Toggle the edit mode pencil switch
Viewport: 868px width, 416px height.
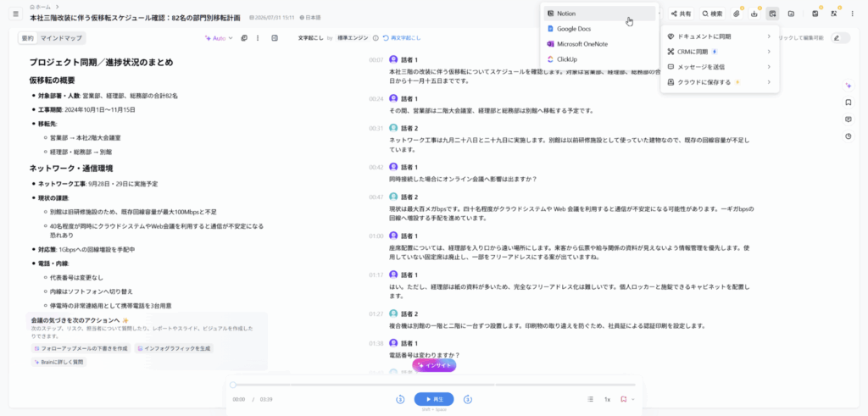click(x=840, y=38)
